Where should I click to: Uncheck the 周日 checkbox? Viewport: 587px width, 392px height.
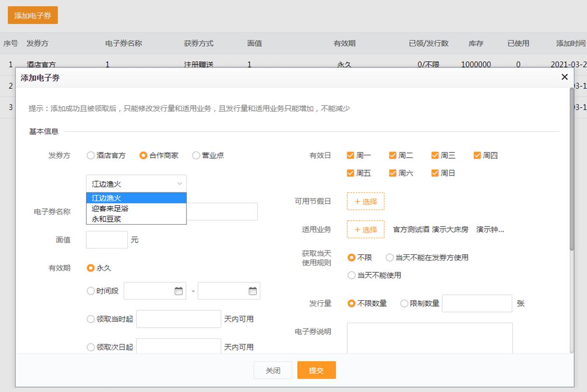[x=435, y=173]
